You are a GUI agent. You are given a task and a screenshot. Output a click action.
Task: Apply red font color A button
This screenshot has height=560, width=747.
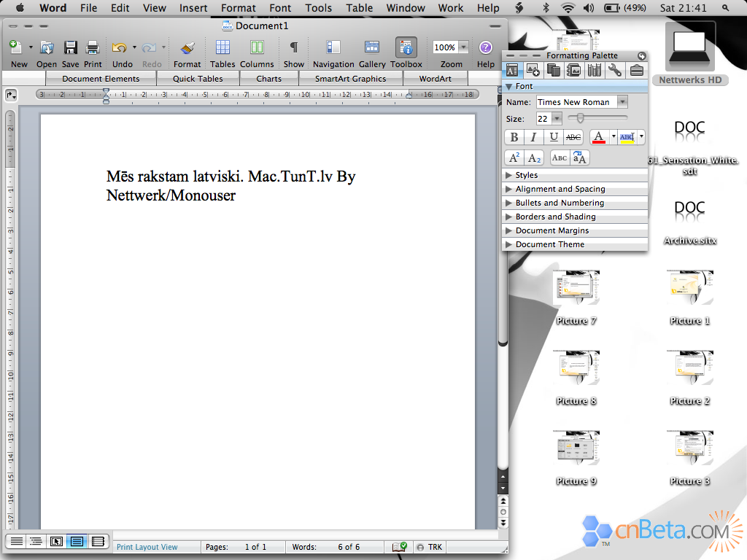(x=600, y=137)
